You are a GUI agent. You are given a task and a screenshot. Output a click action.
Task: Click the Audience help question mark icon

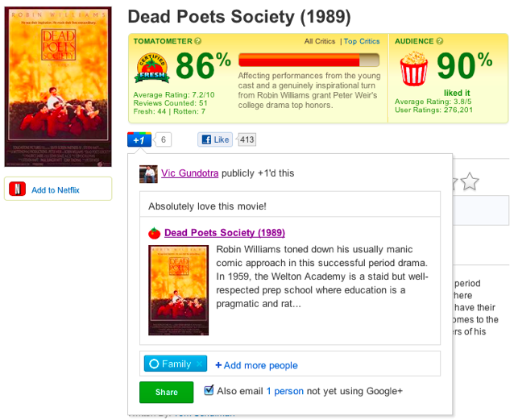pyautogui.click(x=441, y=41)
